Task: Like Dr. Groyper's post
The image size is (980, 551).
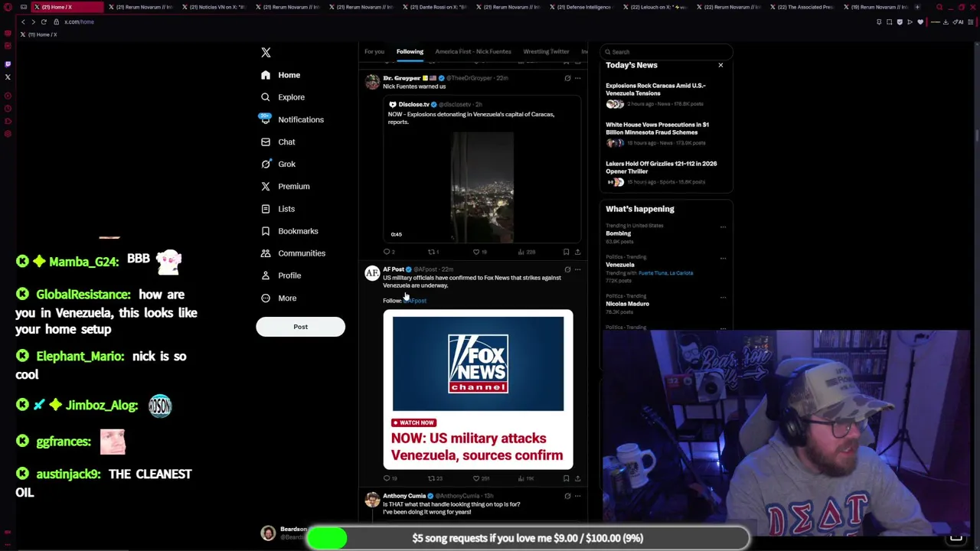Action: coord(479,252)
